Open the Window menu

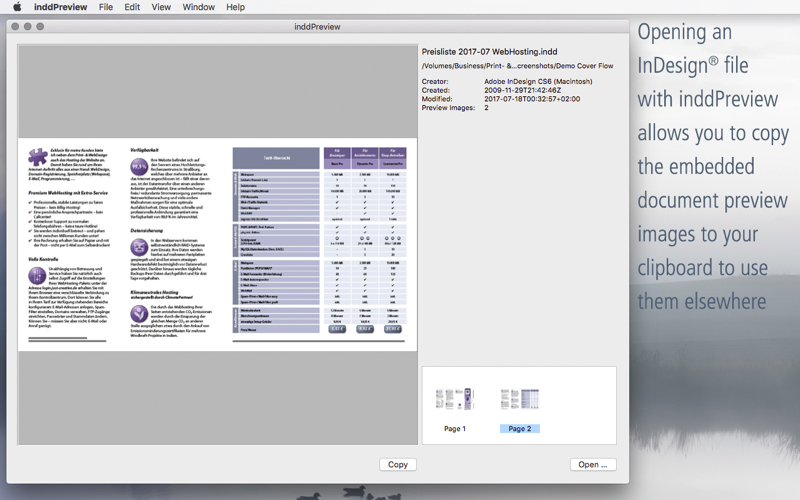point(198,7)
